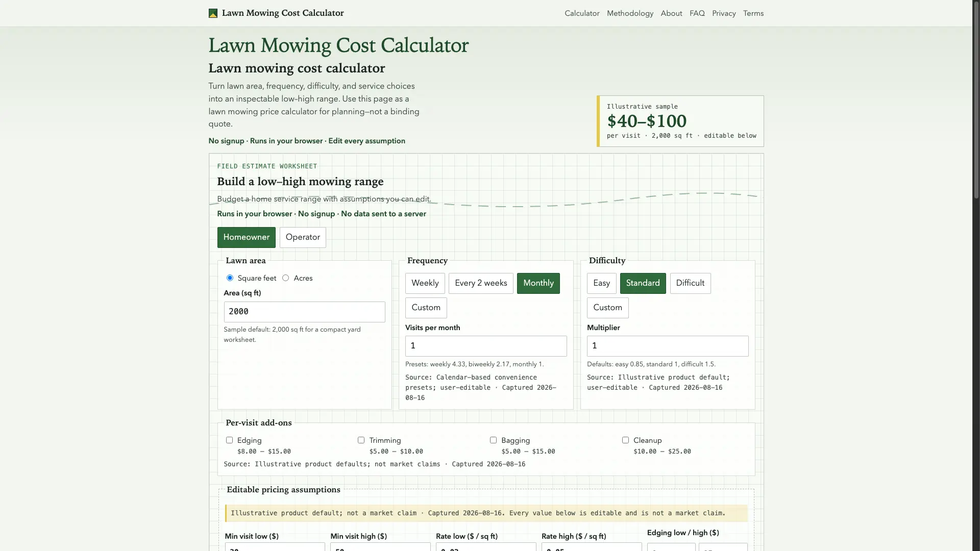Open the Methodology nav link
This screenshot has width=980, height=551.
click(x=630, y=13)
